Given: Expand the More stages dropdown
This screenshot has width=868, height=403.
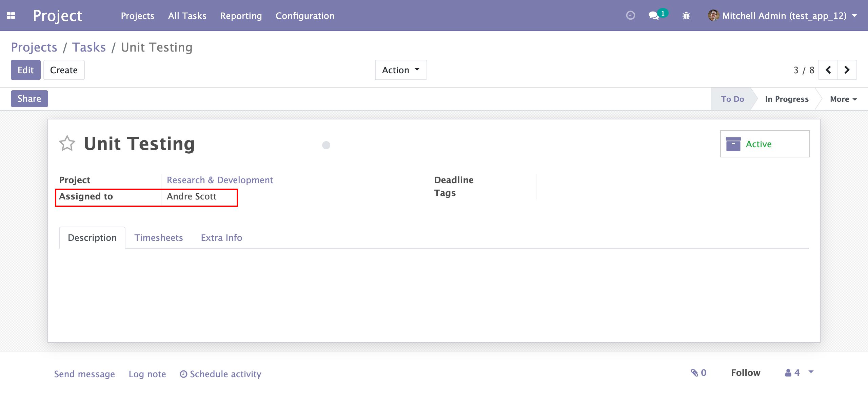Looking at the screenshot, I should point(843,99).
